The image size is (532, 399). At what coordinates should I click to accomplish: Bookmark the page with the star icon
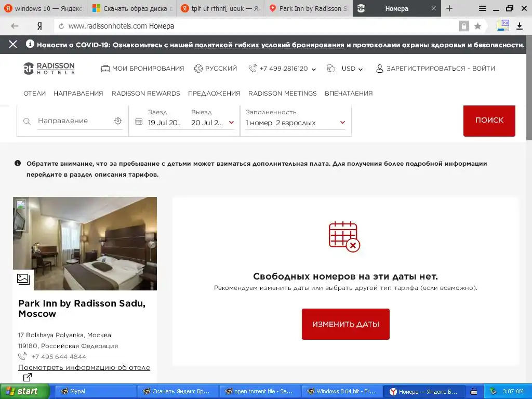pyautogui.click(x=478, y=26)
